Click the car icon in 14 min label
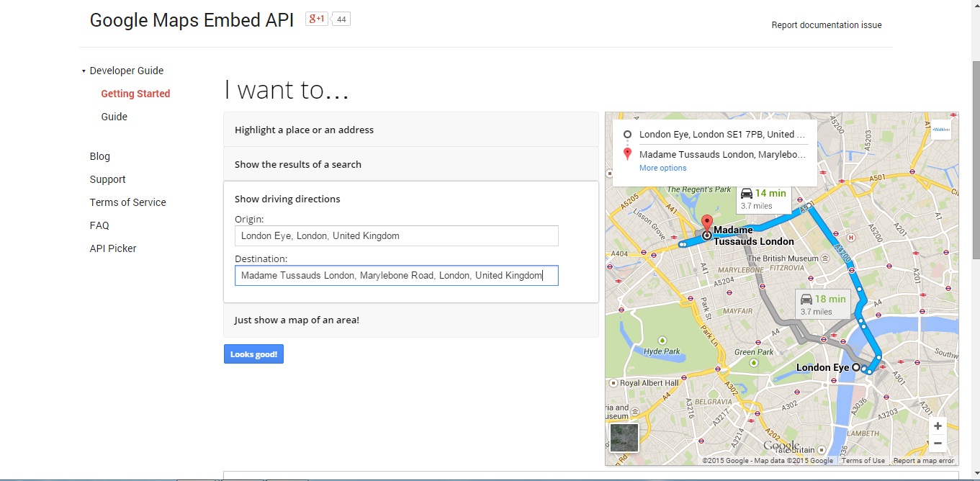Viewport: 980px width, 481px height. pyautogui.click(x=747, y=194)
